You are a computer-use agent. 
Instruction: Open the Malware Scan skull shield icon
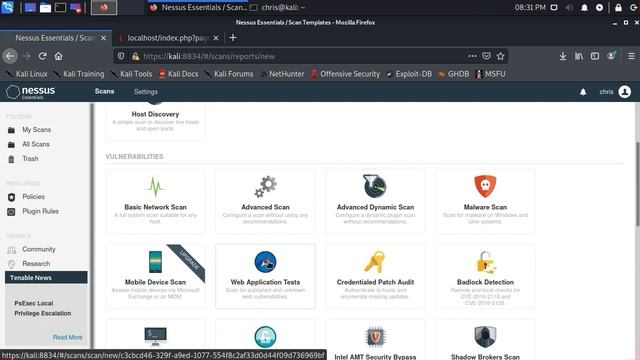click(485, 186)
